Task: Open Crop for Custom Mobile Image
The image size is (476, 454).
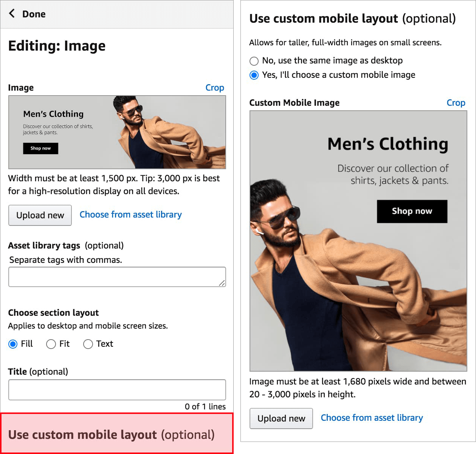Action: (456, 103)
